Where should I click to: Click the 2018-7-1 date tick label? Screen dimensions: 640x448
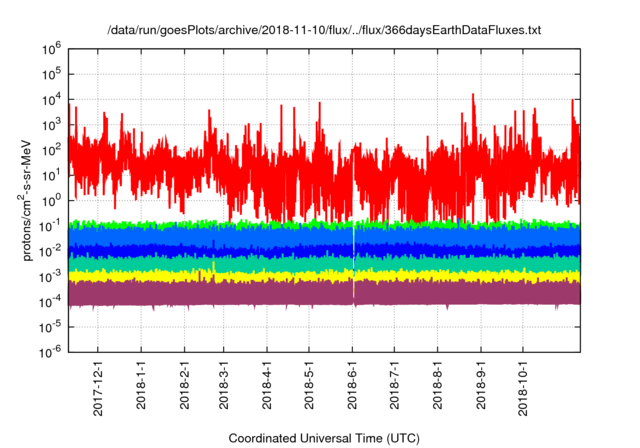click(x=394, y=384)
